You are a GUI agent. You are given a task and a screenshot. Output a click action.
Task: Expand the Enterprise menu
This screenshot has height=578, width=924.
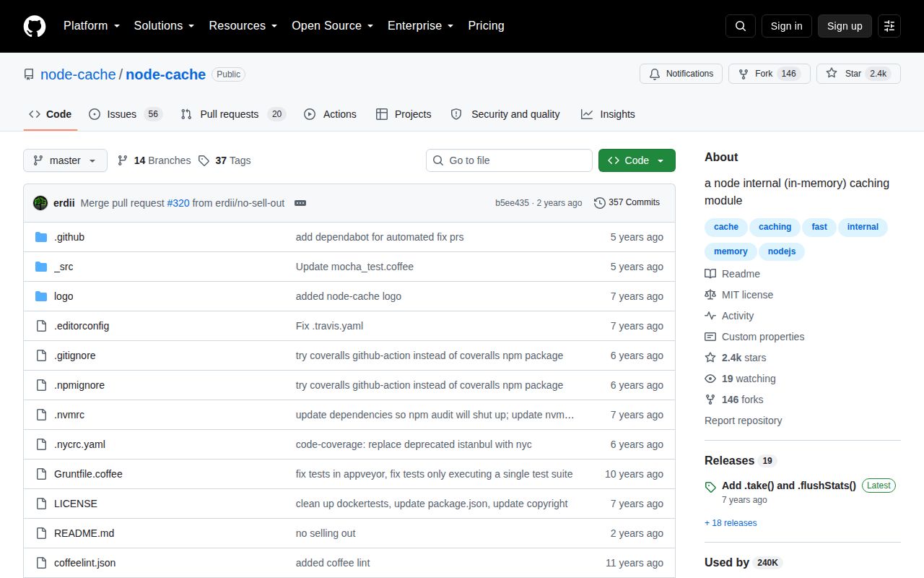tap(420, 26)
